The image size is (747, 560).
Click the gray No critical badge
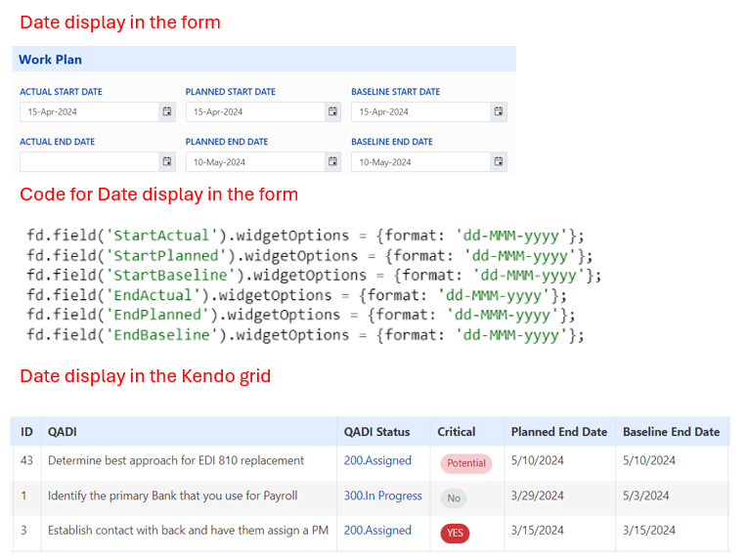[x=454, y=498]
